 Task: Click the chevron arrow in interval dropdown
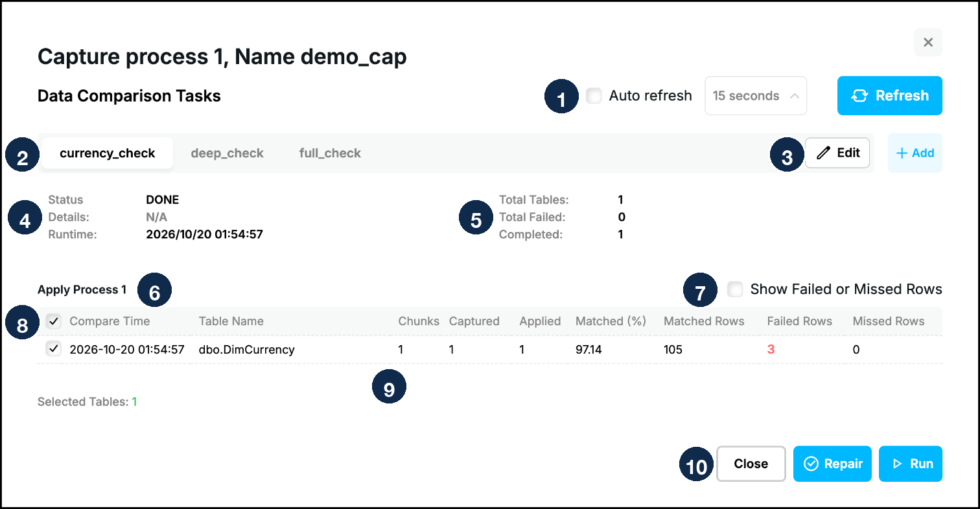(x=793, y=96)
